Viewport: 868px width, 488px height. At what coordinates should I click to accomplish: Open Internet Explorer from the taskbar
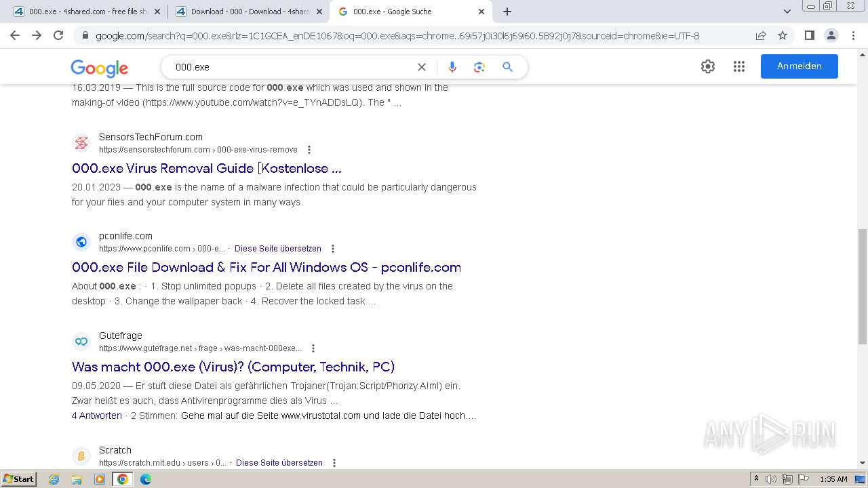(54, 479)
